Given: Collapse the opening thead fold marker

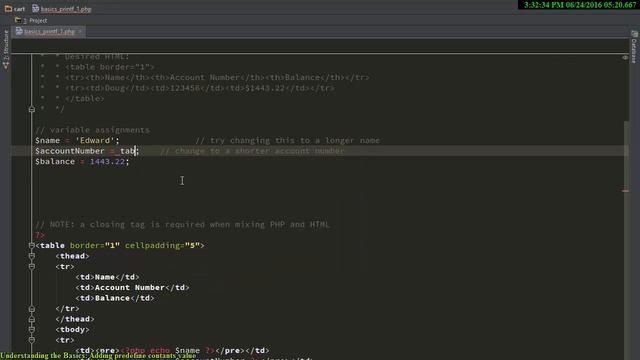Looking at the screenshot, I should coord(32,256).
